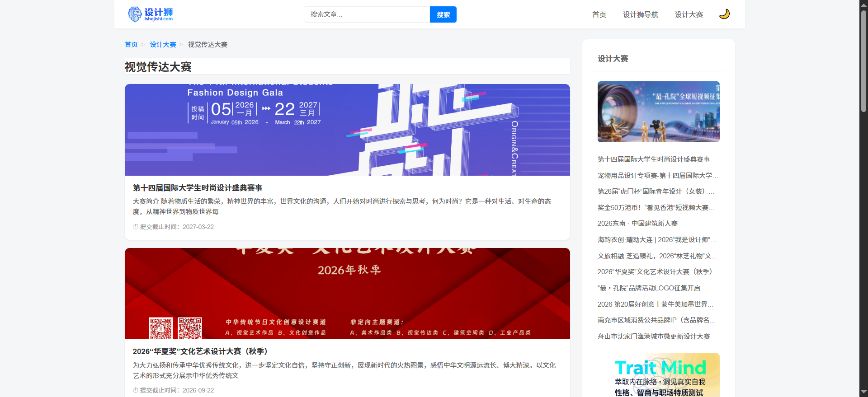The height and width of the screenshot is (397, 868).
Task: Open sidebar link 2026"华夏奖"文化艺术设计大赛（秋季）
Action: tap(656, 272)
